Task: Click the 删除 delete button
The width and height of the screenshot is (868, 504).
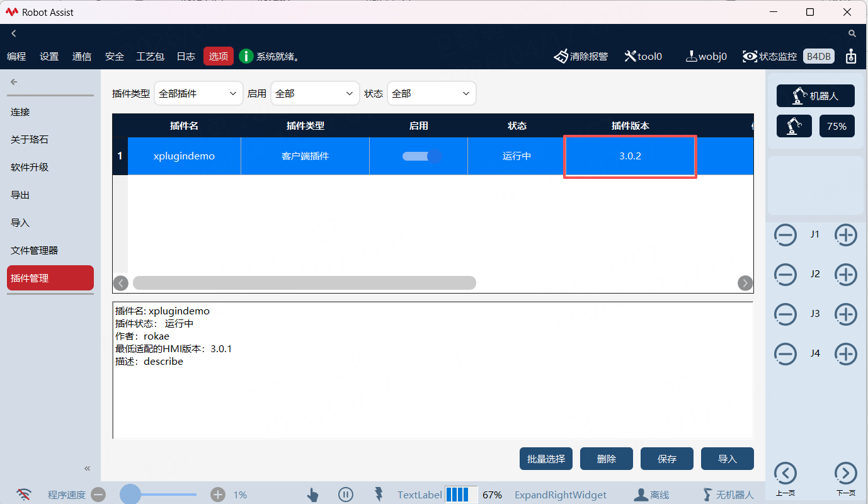Action: pyautogui.click(x=606, y=459)
